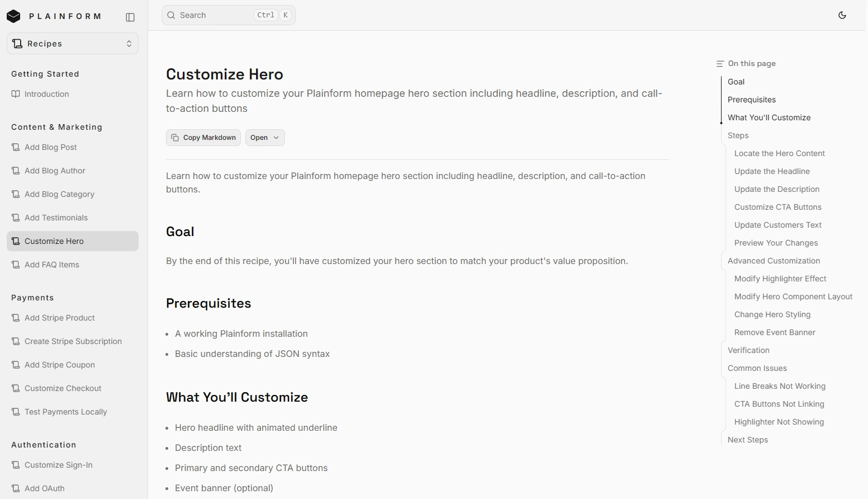Click the search magnifier icon
868x499 pixels.
[x=171, y=15]
